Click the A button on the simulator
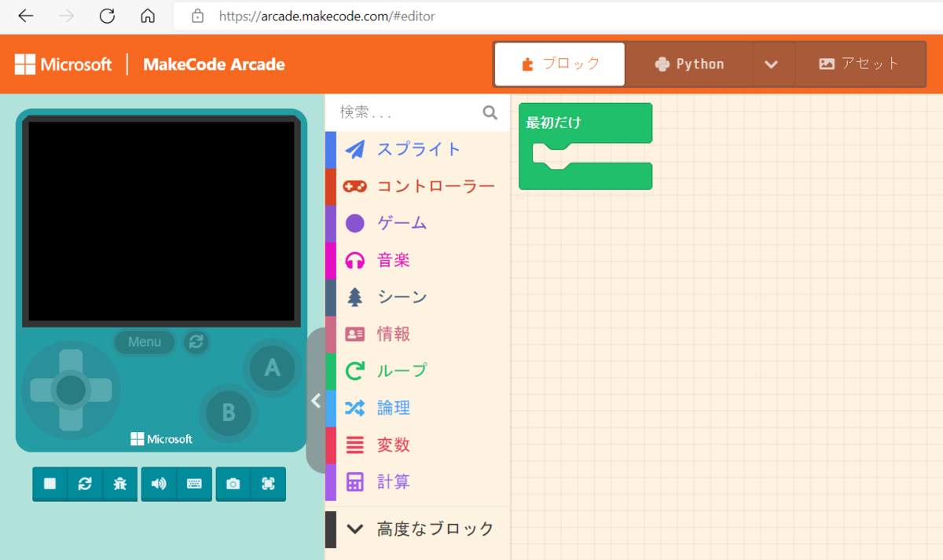This screenshot has height=560, width=943. click(272, 368)
